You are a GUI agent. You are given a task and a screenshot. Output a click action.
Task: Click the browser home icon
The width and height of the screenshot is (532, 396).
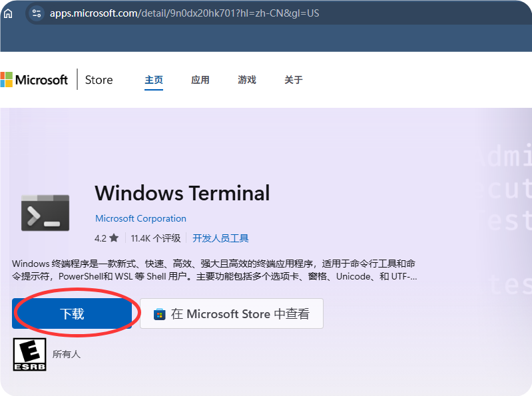click(8, 13)
